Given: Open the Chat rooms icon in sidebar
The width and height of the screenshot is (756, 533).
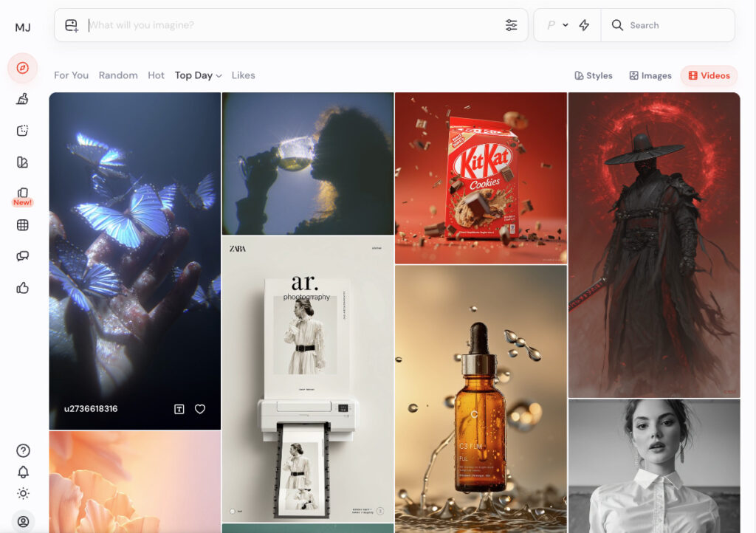Looking at the screenshot, I should click(x=23, y=255).
